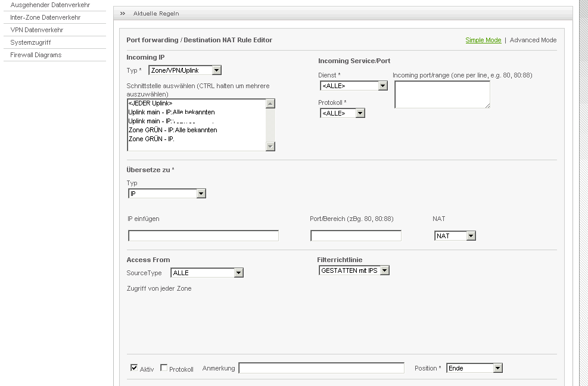Click interface list scroll-up arrow
Screen dimensions: 588x386
[270, 104]
